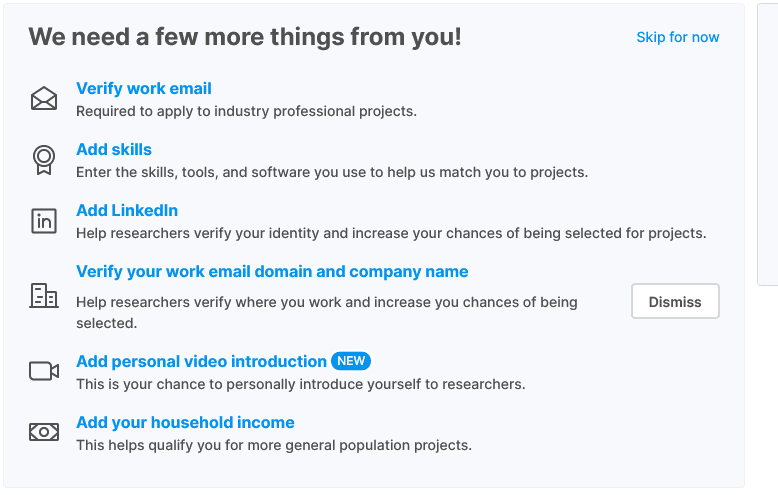Click the video camera icon

44,371
